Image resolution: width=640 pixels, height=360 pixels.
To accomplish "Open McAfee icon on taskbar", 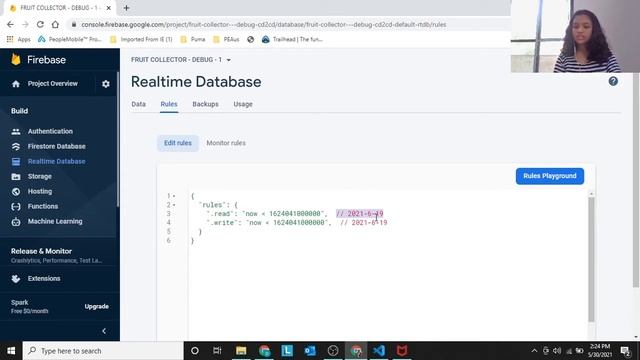I will pyautogui.click(x=402, y=351).
